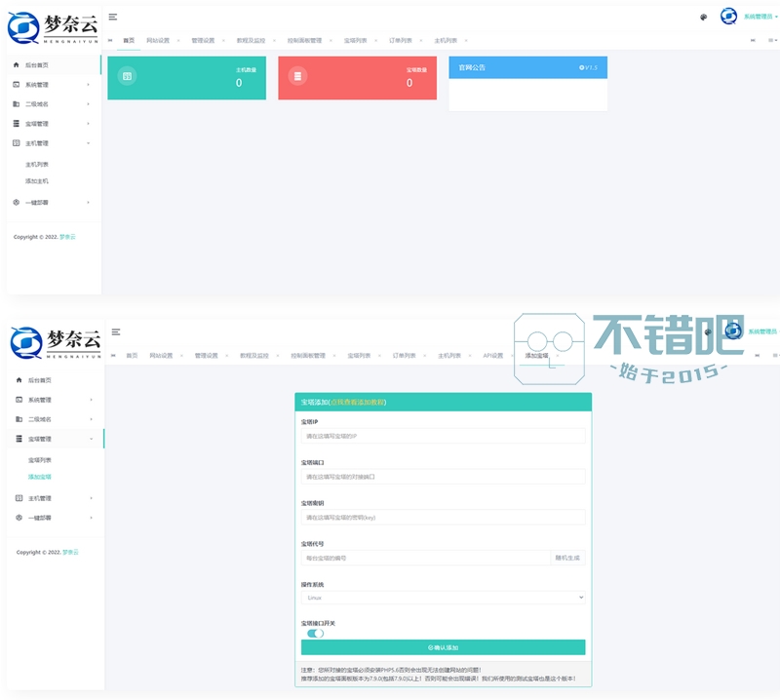This screenshot has height=700, width=780.
Task: Click the 主机数量 card's round icon
Action: coord(127,76)
